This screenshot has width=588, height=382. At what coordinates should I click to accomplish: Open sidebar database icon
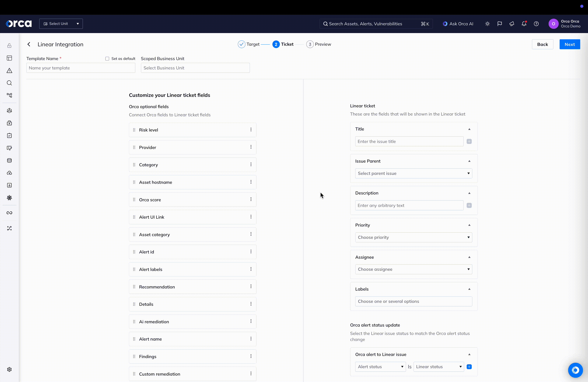pos(9,161)
